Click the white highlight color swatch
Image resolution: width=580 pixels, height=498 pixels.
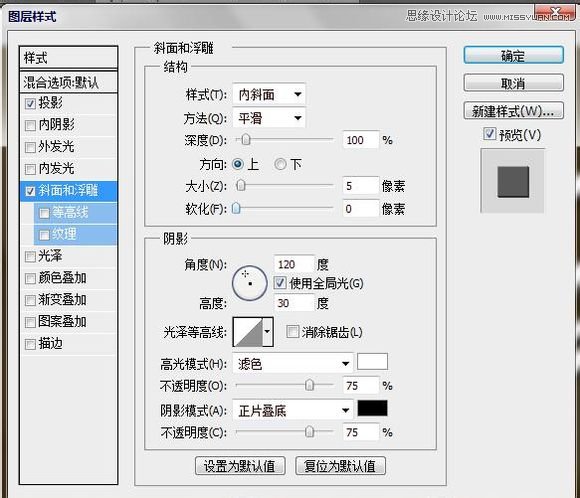[x=372, y=361]
